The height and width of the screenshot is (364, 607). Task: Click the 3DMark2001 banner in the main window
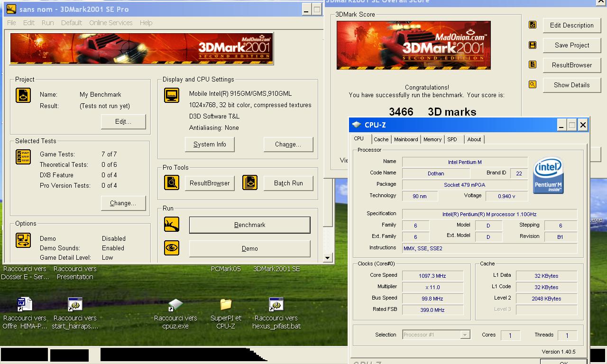point(142,49)
